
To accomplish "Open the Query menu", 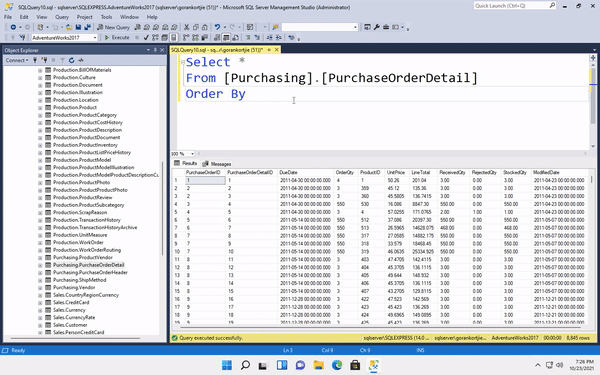I will pyautogui.click(x=62, y=17).
